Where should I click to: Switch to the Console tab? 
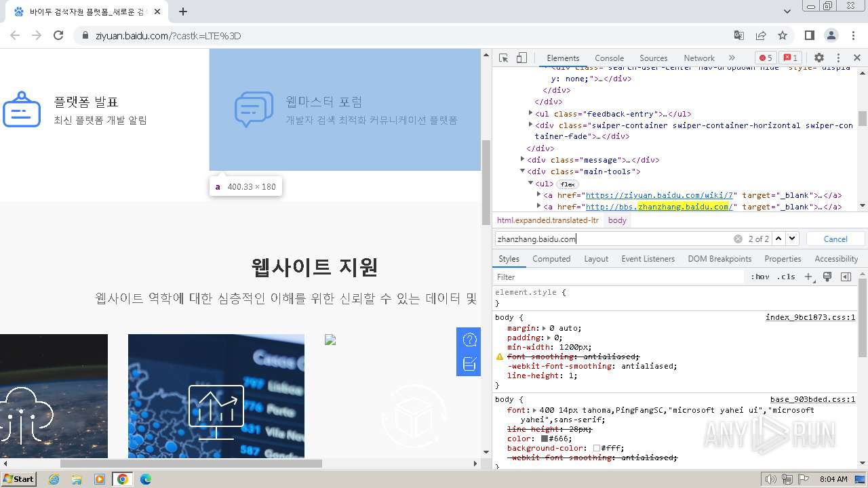pyautogui.click(x=609, y=58)
